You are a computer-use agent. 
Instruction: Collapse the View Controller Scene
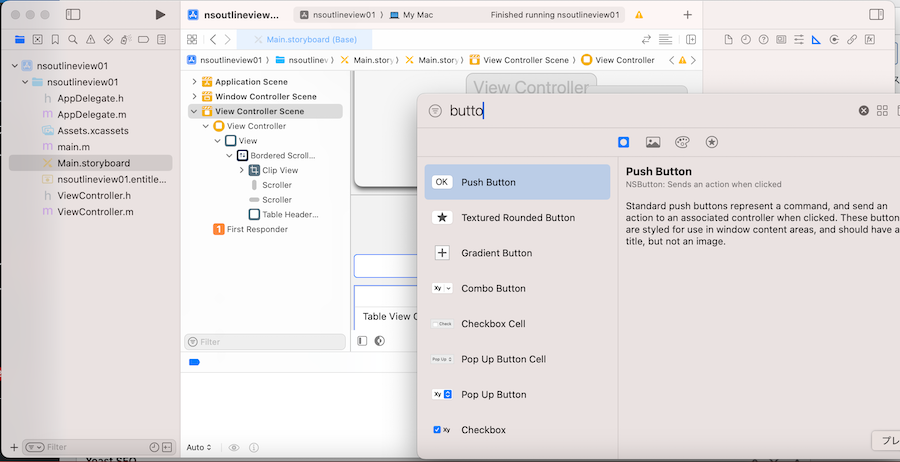[194, 112]
